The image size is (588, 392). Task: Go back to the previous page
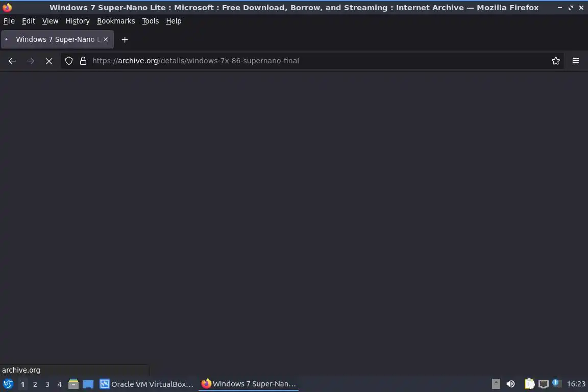click(12, 61)
